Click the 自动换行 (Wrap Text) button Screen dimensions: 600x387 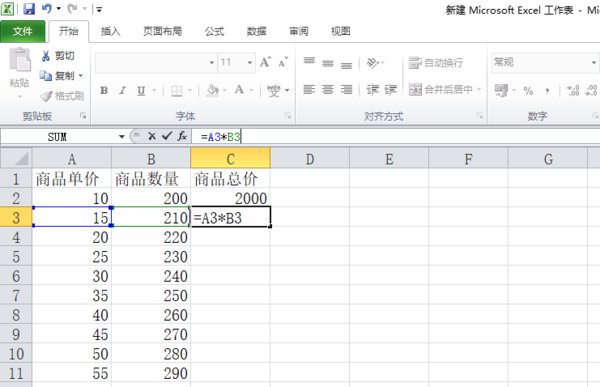(435, 62)
